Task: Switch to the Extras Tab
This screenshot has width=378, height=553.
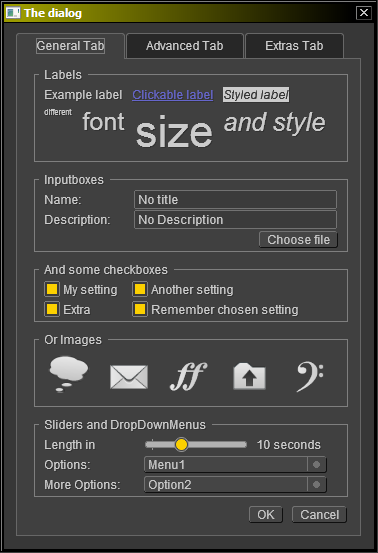Action: pyautogui.click(x=294, y=46)
